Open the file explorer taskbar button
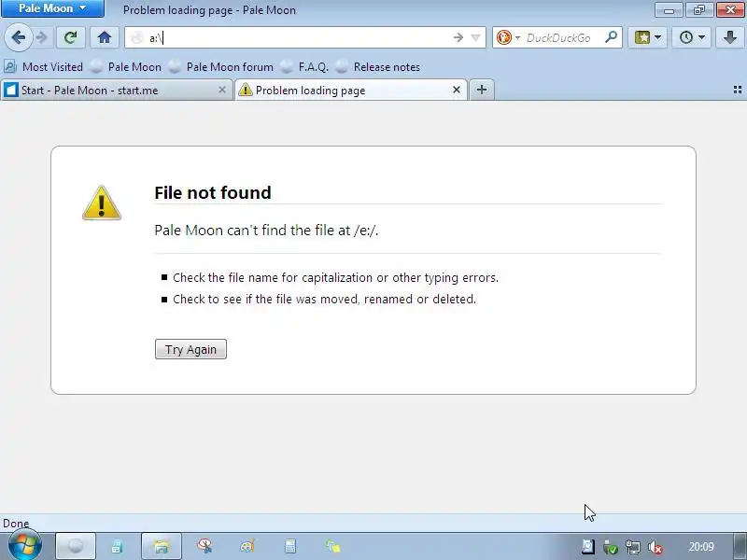This screenshot has width=747, height=560. coord(162,546)
